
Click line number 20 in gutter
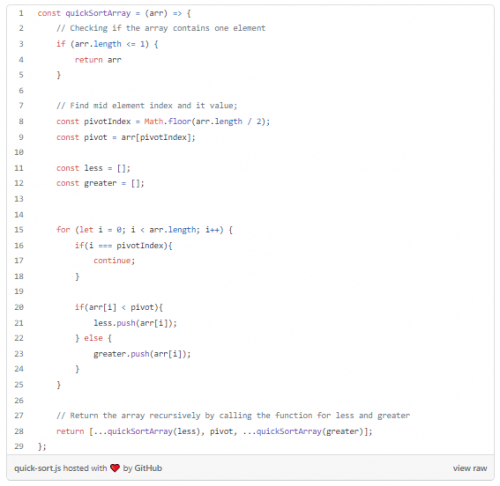pos(19,307)
